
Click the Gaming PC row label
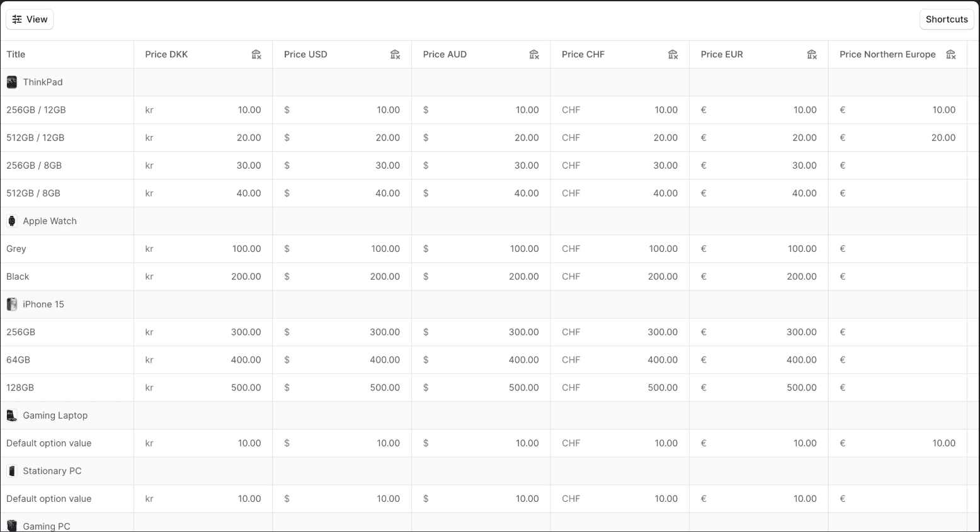coord(46,526)
